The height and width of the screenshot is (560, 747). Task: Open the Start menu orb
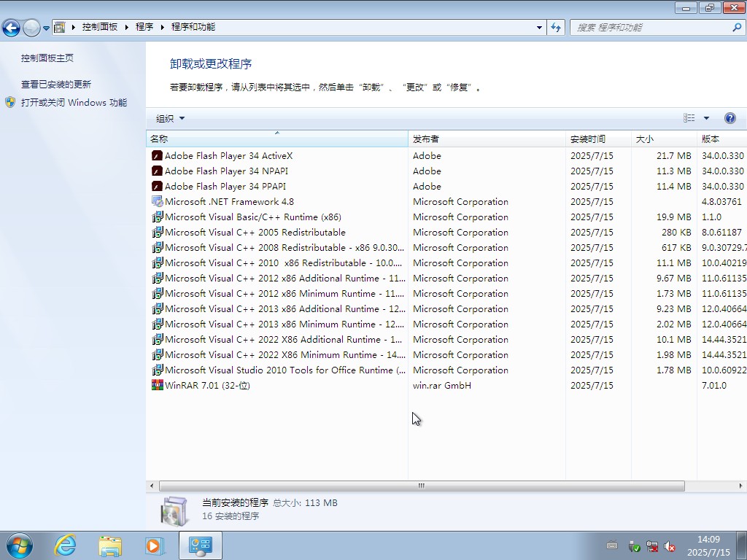18,545
